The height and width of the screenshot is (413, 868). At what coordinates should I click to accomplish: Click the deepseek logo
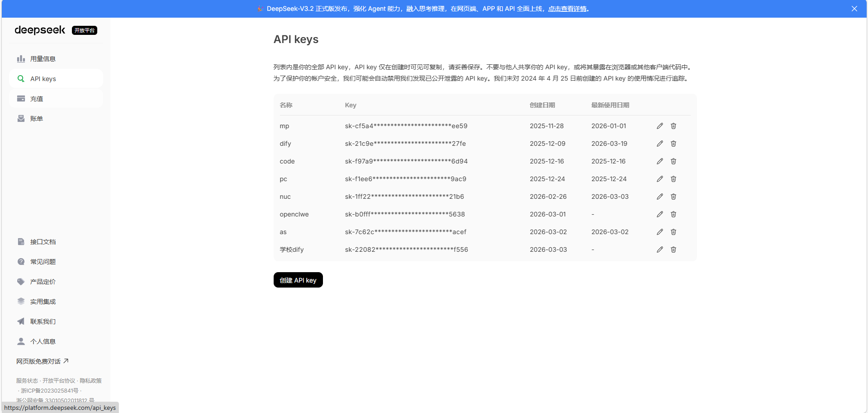click(40, 30)
